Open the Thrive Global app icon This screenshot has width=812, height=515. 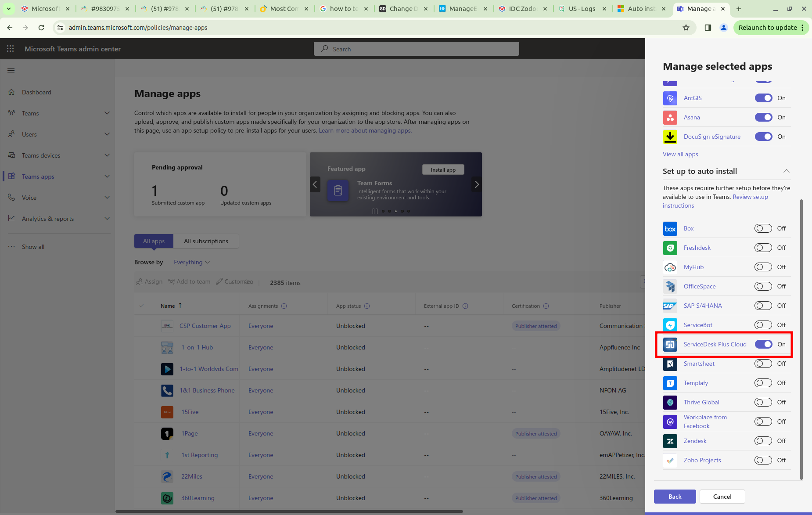tap(670, 402)
